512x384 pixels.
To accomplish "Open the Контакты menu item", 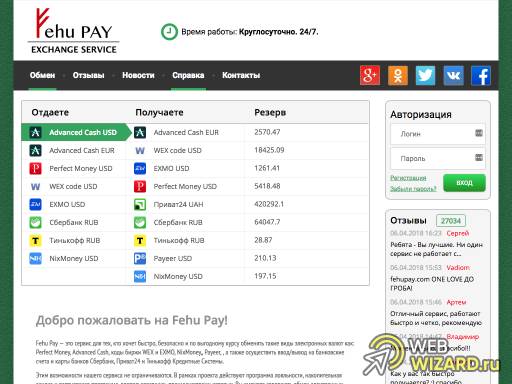I will click(x=241, y=75).
